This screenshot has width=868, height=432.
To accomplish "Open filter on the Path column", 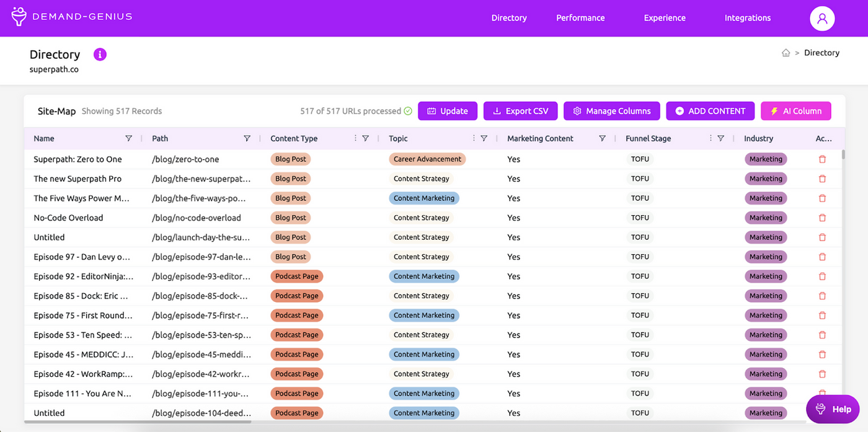I will (247, 138).
